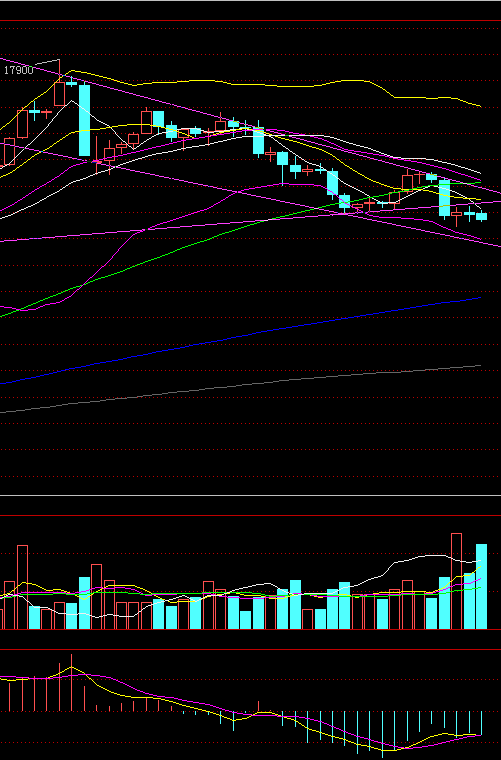
Task: Select the tallest cyan candlestick near the left
Action: pos(84,120)
